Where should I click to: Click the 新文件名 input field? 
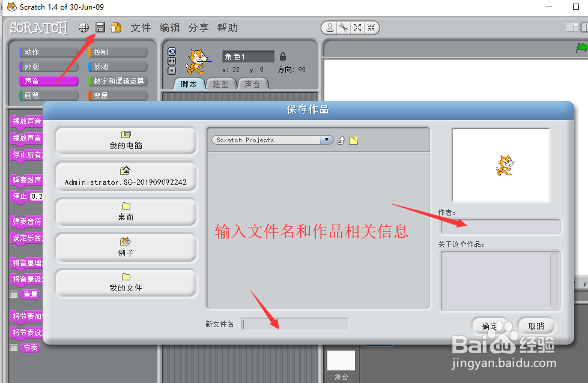[295, 324]
